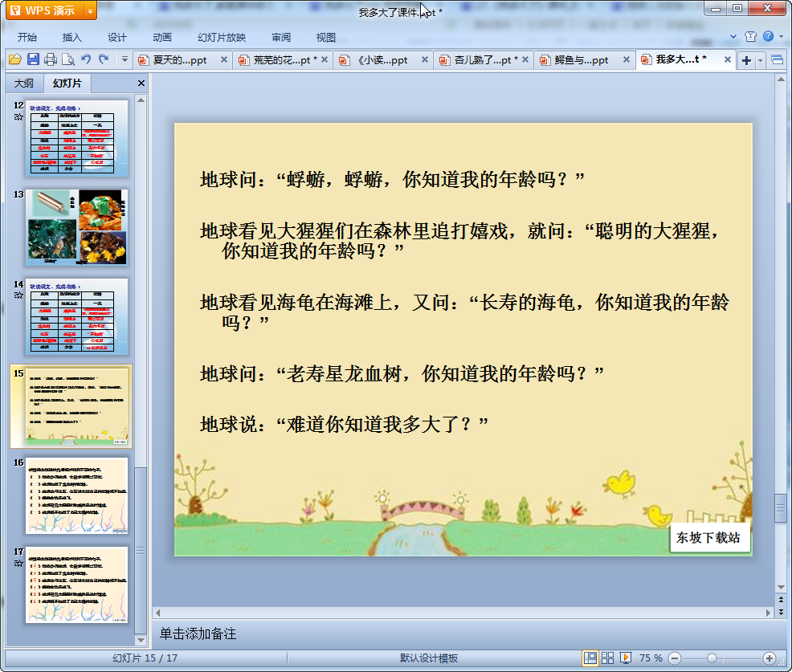Close the 夏天的...ppt document tab
792x672 pixels.
[224, 59]
